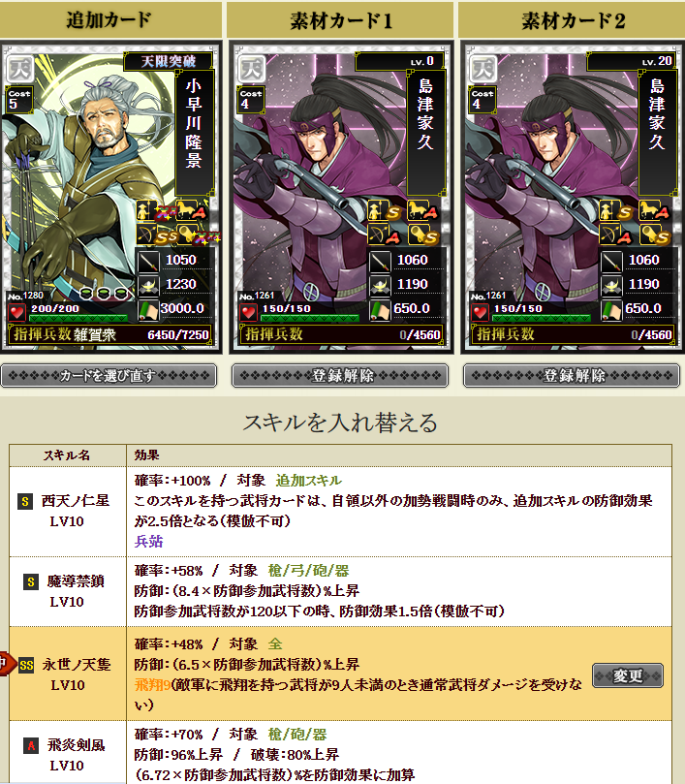Click the 天 rarity badge on 小早川隆景 card
The width and height of the screenshot is (685, 784).
(x=20, y=69)
